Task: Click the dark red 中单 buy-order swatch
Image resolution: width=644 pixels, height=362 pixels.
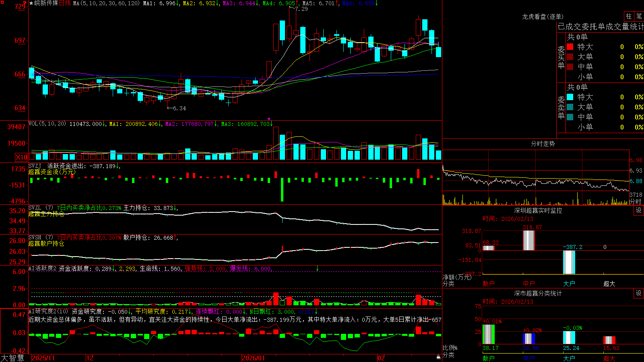Action: click(570, 67)
